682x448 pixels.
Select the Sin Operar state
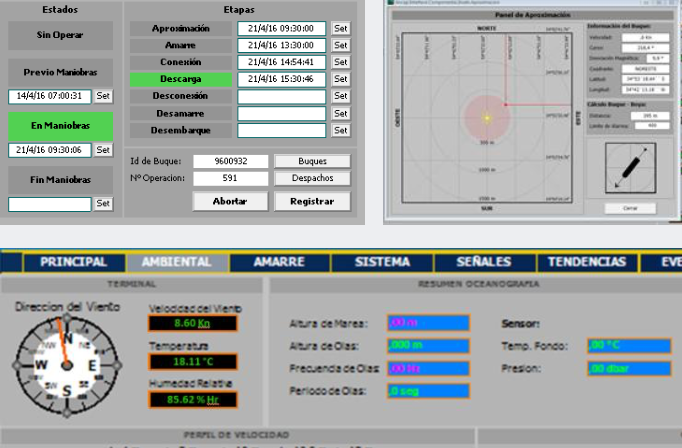(x=61, y=36)
